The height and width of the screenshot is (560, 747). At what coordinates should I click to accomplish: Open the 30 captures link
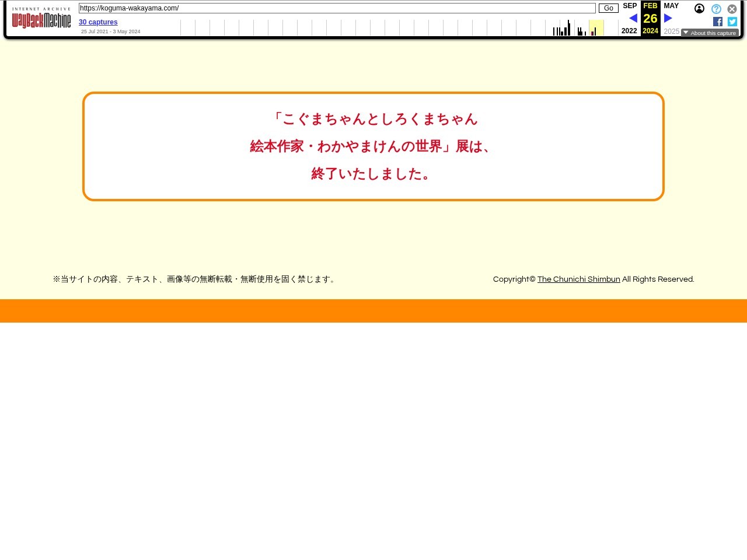98,22
